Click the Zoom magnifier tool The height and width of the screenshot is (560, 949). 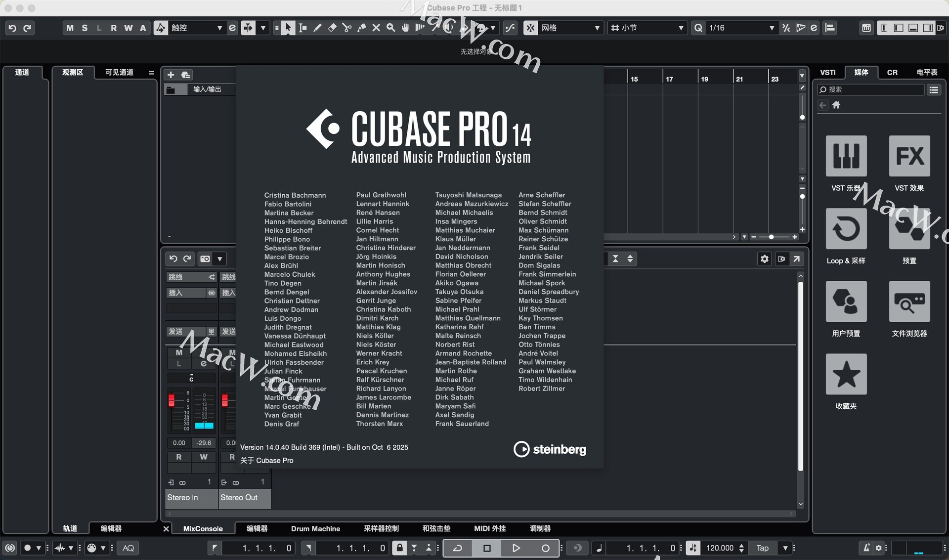point(391,28)
